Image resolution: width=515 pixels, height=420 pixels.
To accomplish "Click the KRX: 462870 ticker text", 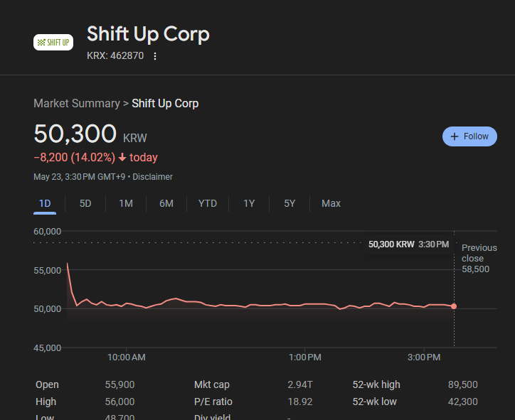I will 115,55.
